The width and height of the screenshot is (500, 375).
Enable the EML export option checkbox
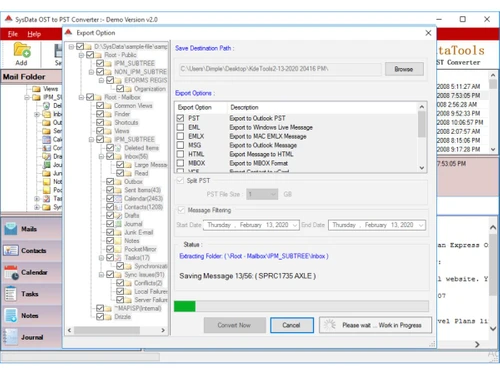(x=180, y=127)
